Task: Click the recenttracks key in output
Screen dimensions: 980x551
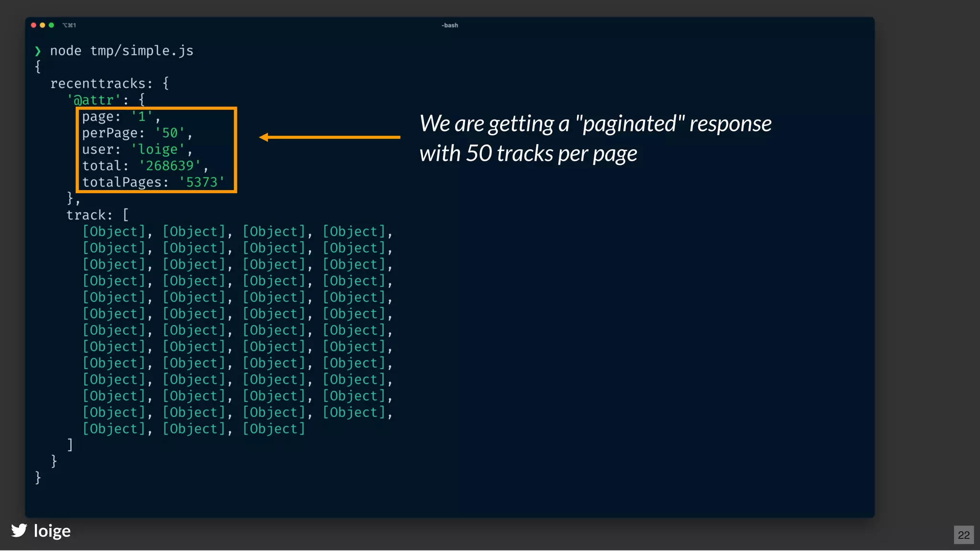Action: [98, 84]
